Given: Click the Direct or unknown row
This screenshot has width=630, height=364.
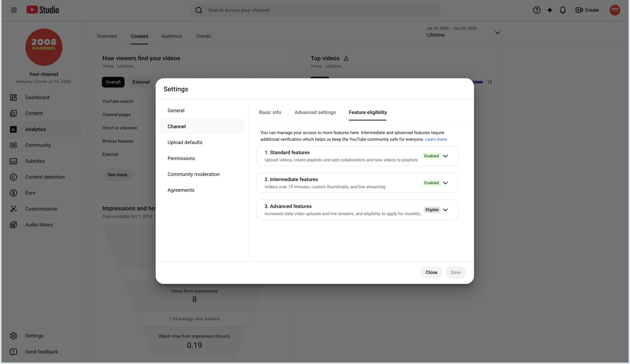Looking at the screenshot, I should pyautogui.click(x=120, y=128).
